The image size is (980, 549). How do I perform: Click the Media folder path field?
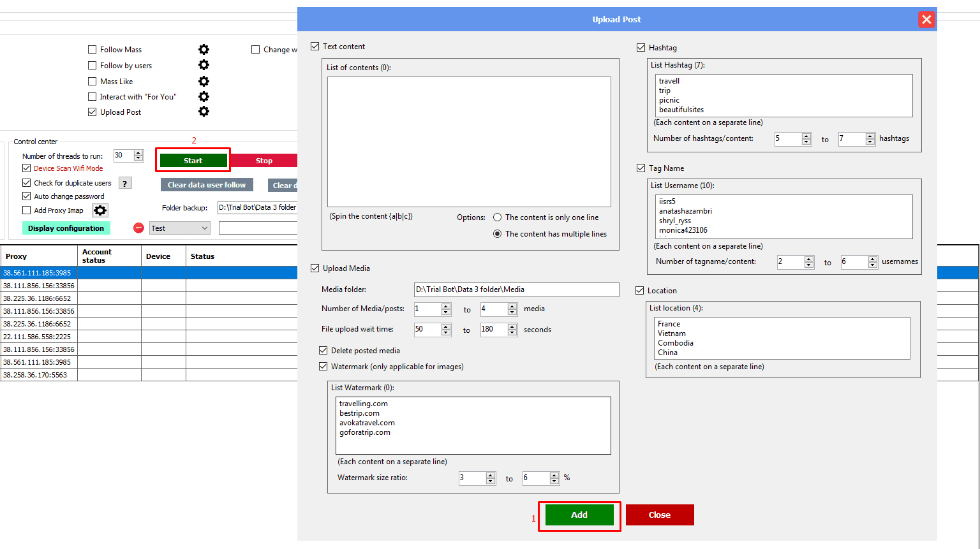tap(516, 289)
